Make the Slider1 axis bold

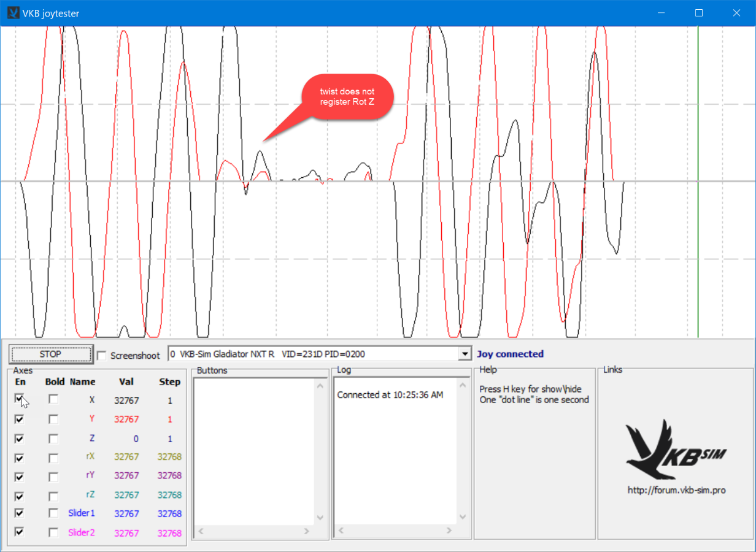click(x=54, y=513)
